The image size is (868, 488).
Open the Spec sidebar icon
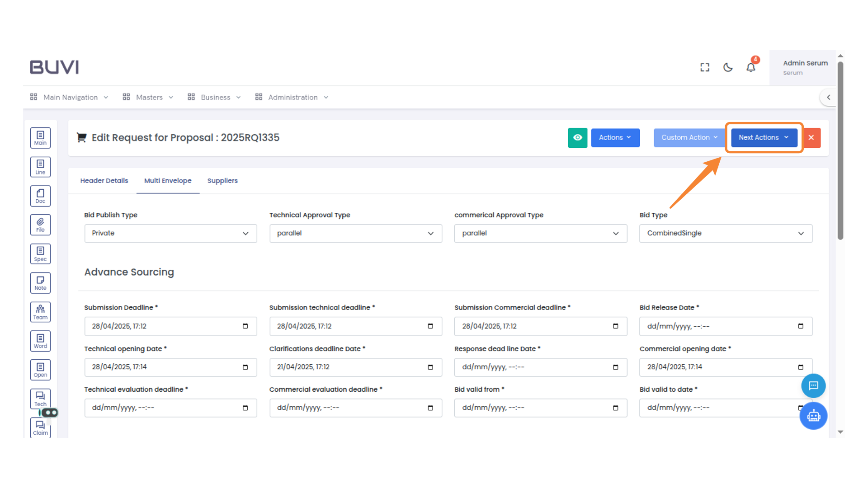coord(40,254)
